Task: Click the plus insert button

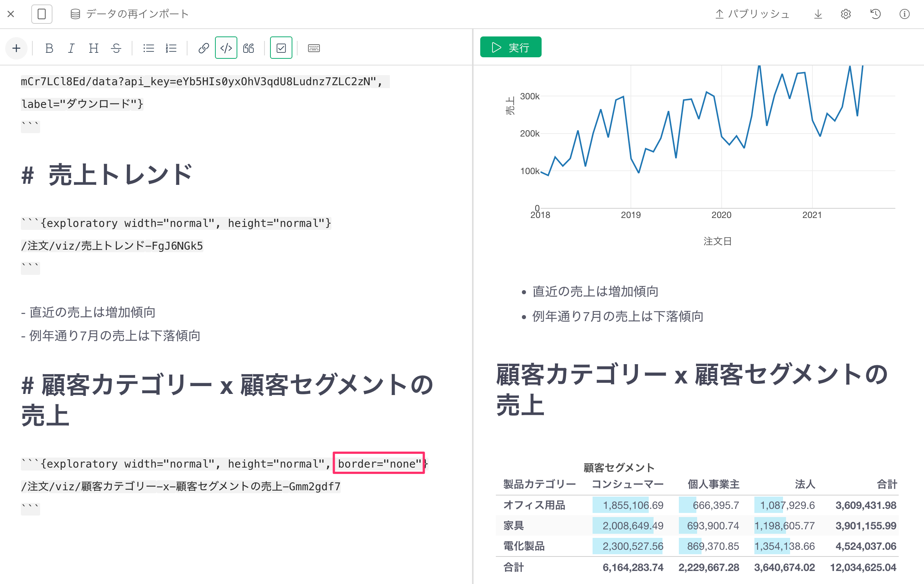Action: pyautogui.click(x=16, y=48)
